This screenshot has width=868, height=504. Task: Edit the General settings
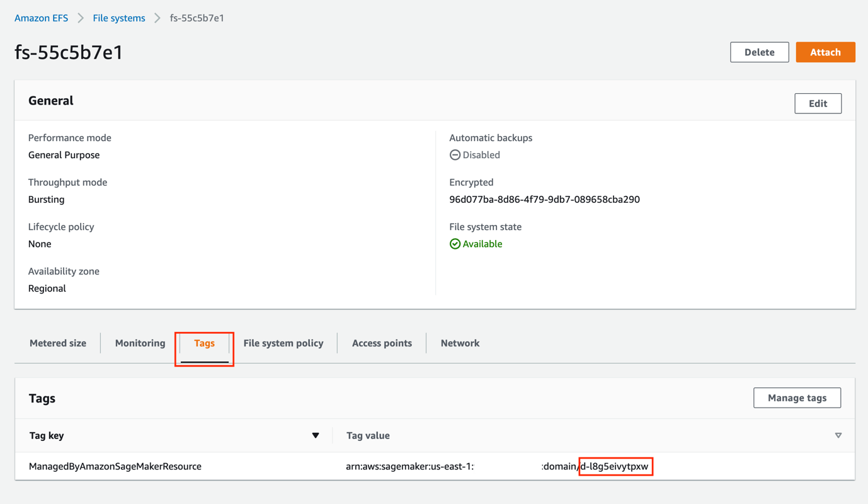coord(818,103)
